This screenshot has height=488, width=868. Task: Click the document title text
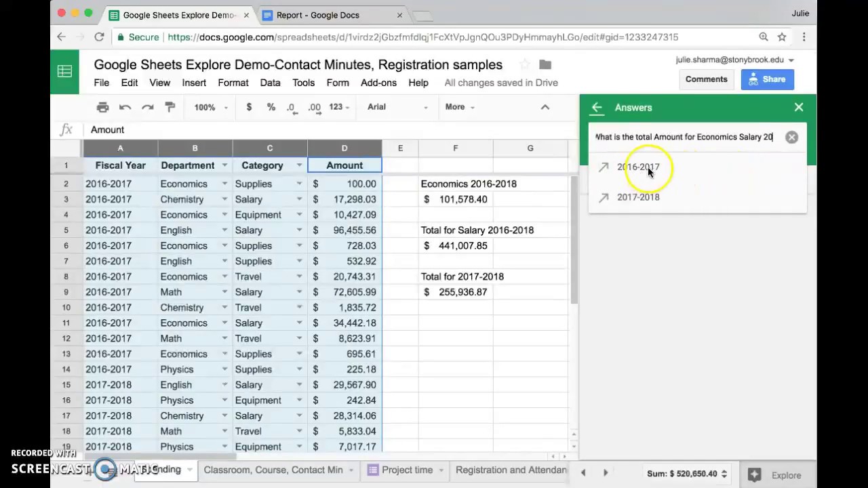coord(298,65)
